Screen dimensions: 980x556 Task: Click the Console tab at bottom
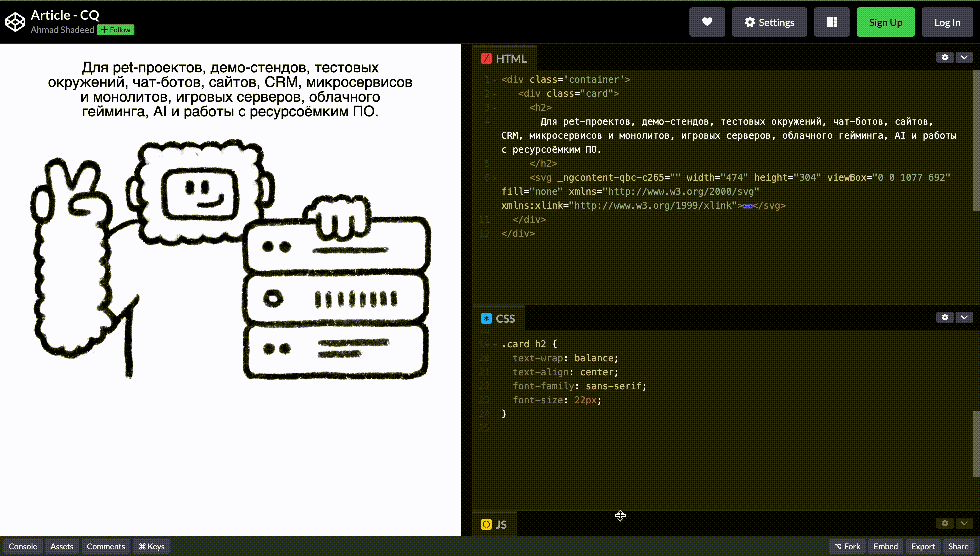click(23, 546)
